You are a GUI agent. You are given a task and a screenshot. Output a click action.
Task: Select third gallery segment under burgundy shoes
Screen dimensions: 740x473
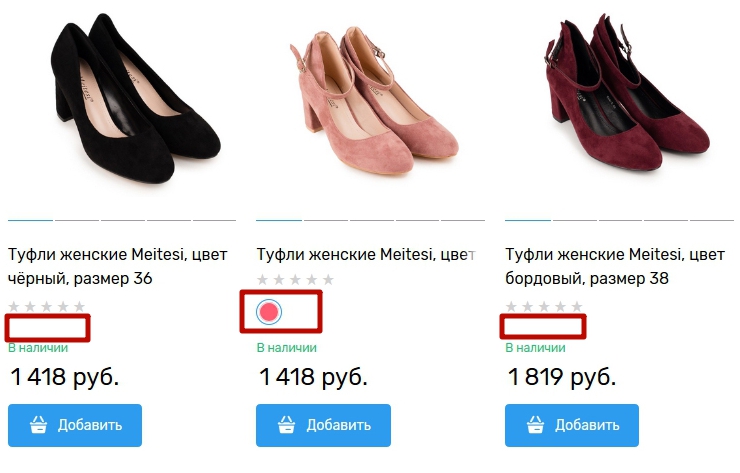click(620, 219)
